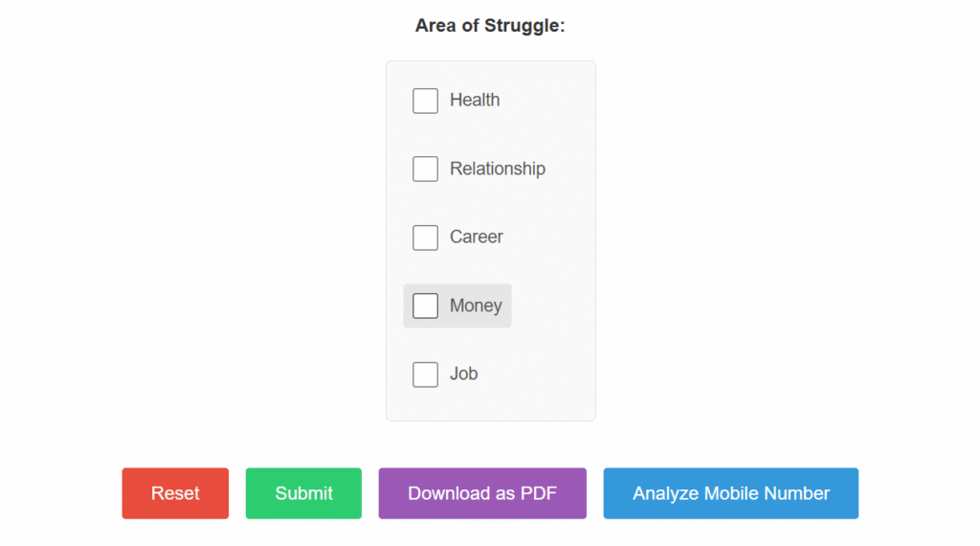Click the "Area of Struggle:" heading
Screen dimensions: 980x546
pos(490,26)
